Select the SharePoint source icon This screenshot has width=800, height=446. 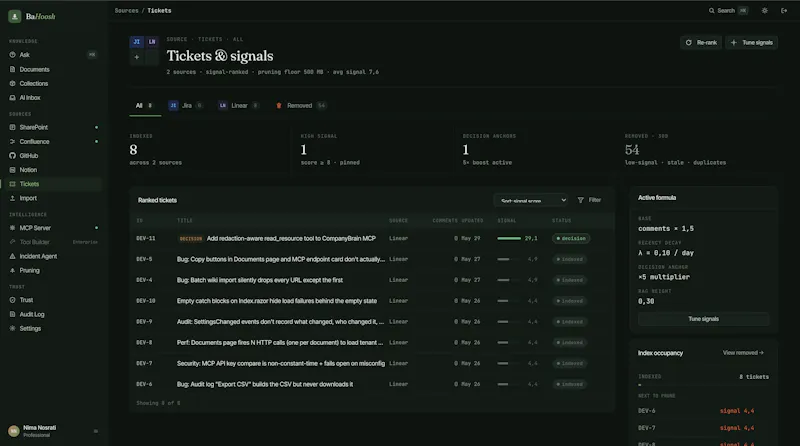click(x=12, y=127)
